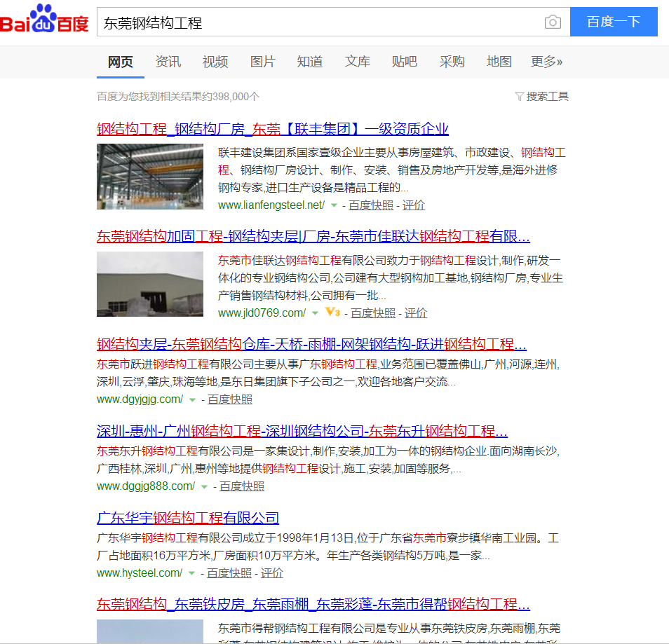The height and width of the screenshot is (644, 669).
Task: Open the 得帮钢结构 result thumbnail
Action: click(150, 631)
